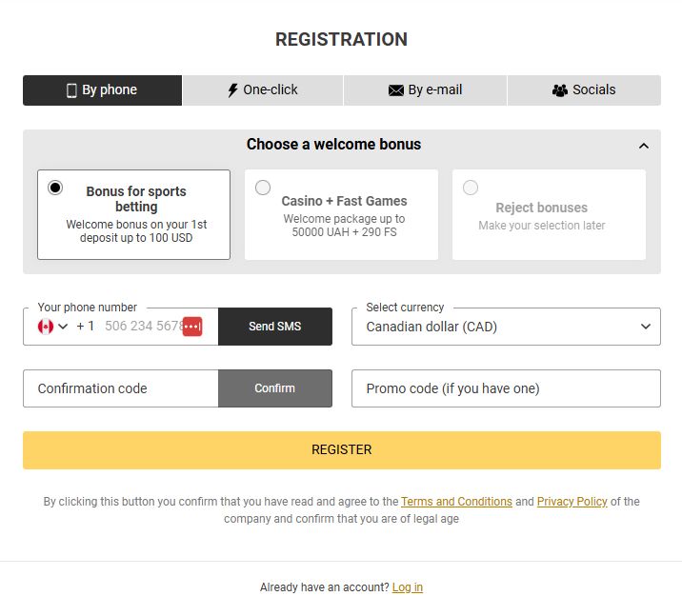Click the lightning bolt One-click icon
This screenshot has width=682, height=616.
pyautogui.click(x=232, y=90)
